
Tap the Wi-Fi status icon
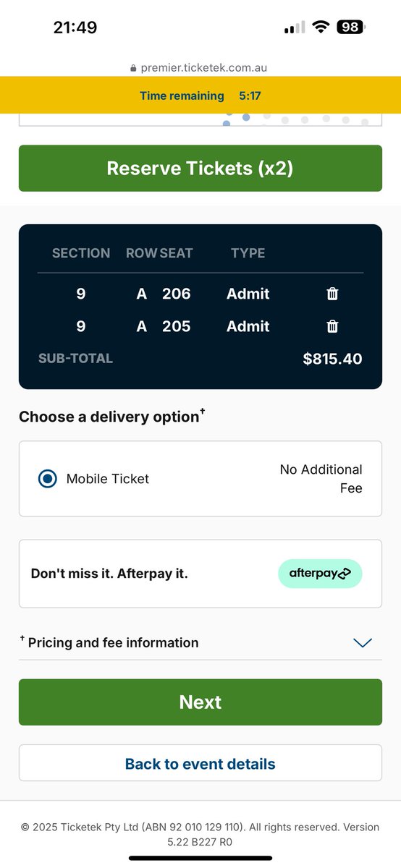pos(320,27)
